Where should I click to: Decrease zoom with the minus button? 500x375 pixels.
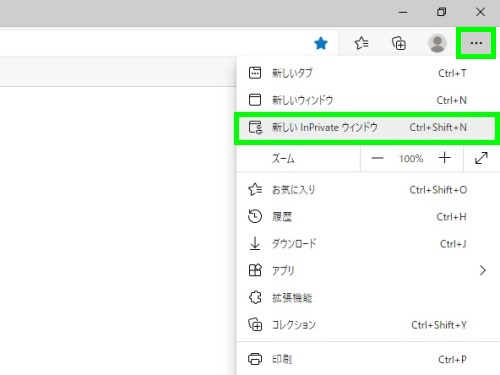(377, 158)
